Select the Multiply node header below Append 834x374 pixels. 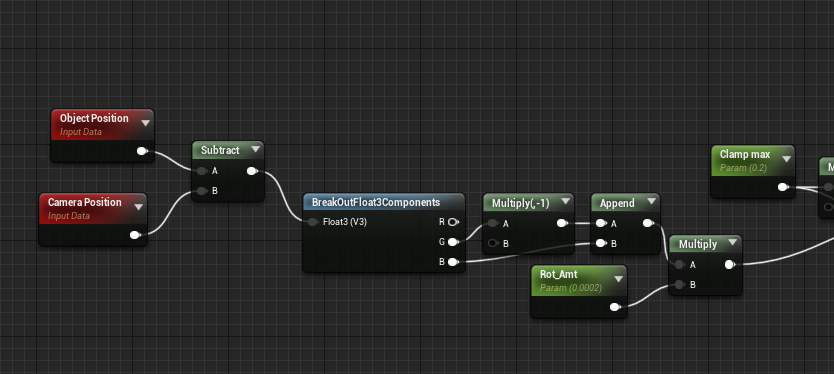click(705, 244)
